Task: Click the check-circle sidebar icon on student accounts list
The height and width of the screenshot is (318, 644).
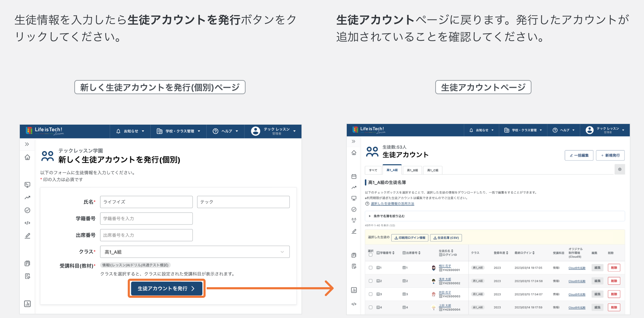Action: [x=354, y=209]
